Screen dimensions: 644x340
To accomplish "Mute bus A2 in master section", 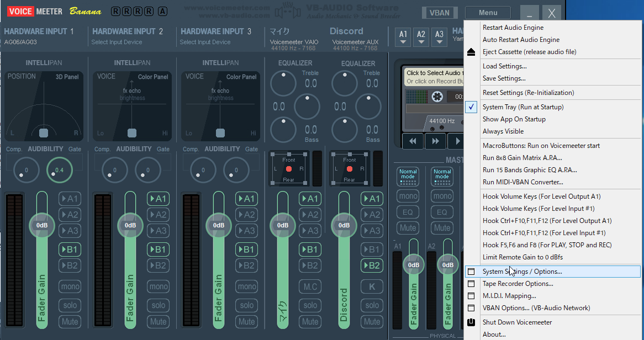I will click(x=442, y=228).
